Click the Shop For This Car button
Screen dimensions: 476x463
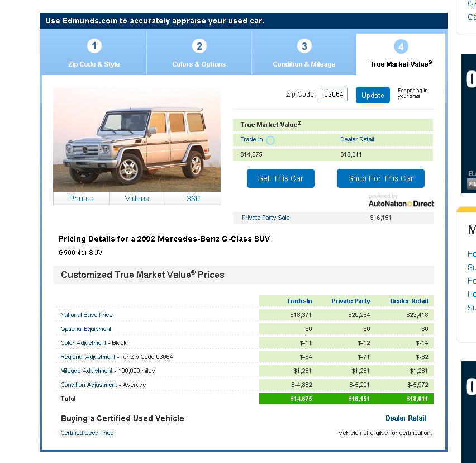380,178
